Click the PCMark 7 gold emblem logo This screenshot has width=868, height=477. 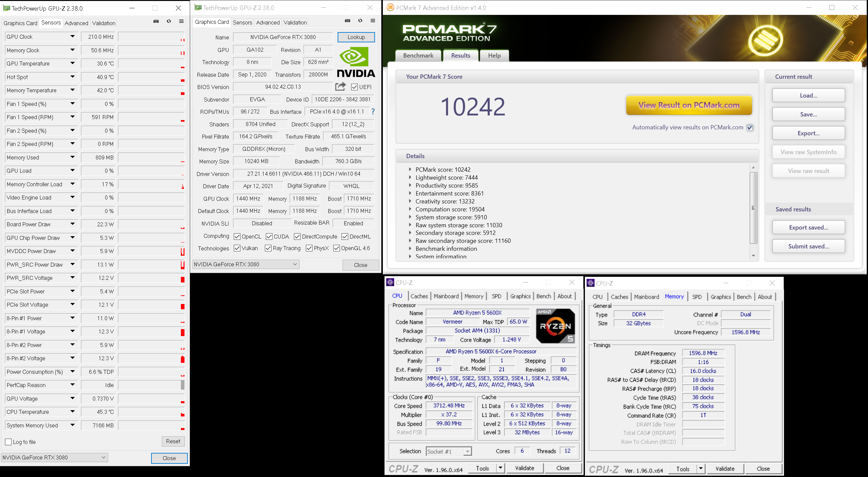point(765,40)
